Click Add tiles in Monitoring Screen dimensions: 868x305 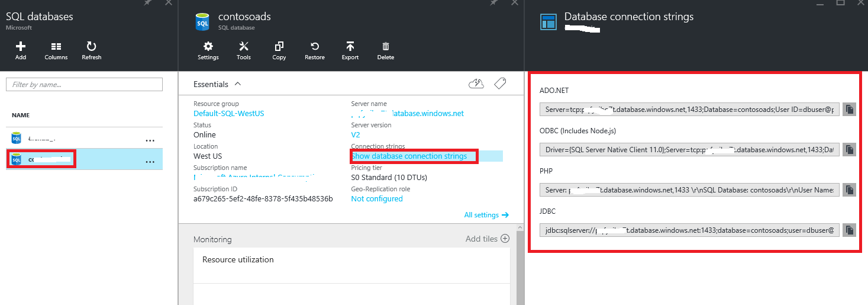coord(482,239)
